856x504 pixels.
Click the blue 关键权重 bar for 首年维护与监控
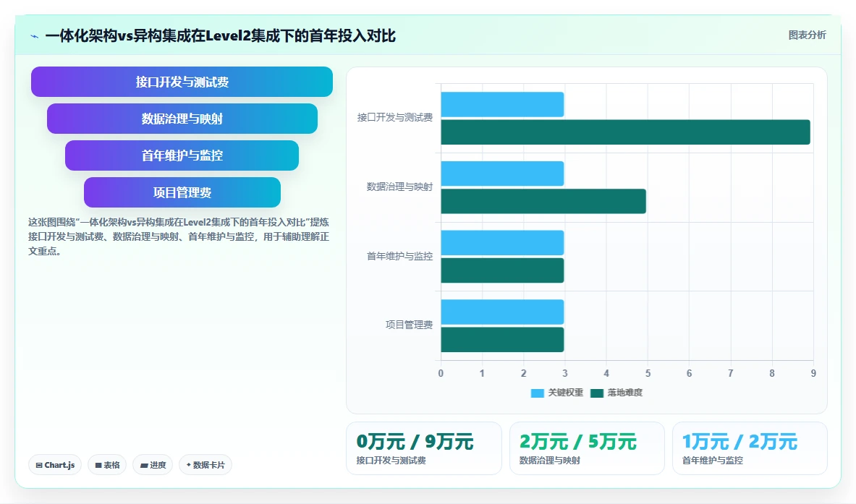click(502, 243)
